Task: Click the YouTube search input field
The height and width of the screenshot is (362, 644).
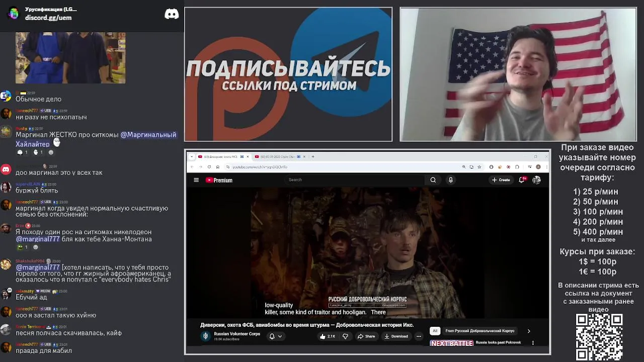Action: click(x=355, y=180)
